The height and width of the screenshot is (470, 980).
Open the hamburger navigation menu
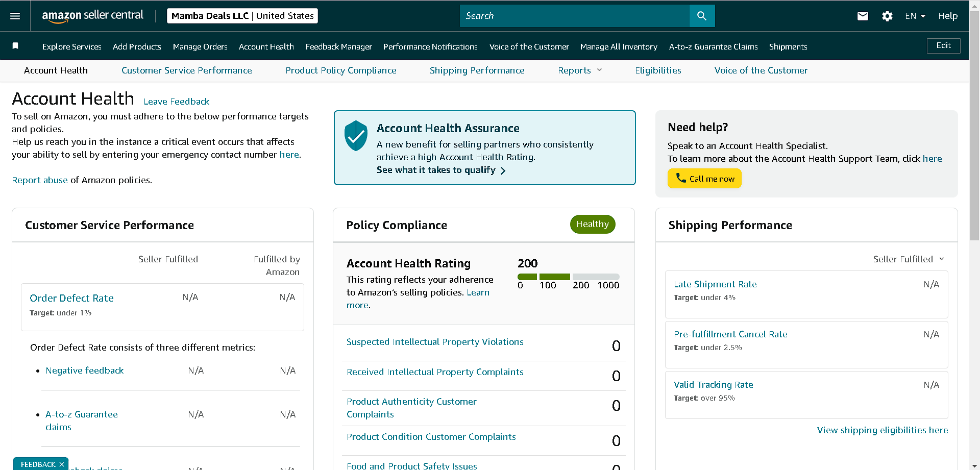15,16
